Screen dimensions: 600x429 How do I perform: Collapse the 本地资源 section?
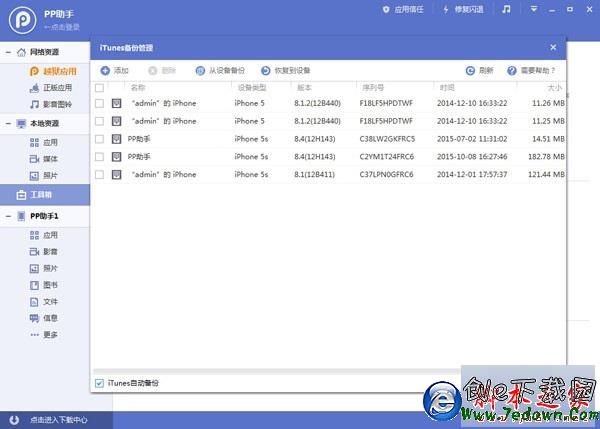(x=8, y=124)
